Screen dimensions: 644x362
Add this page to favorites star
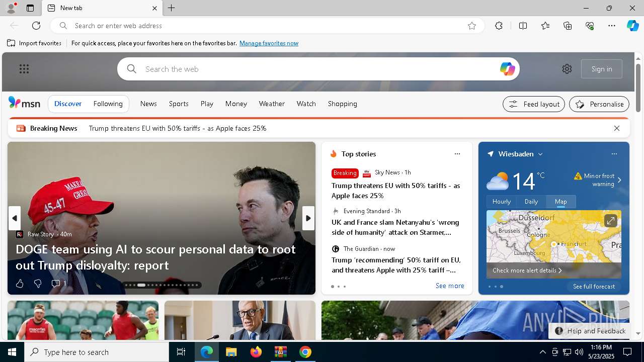[472, 26]
